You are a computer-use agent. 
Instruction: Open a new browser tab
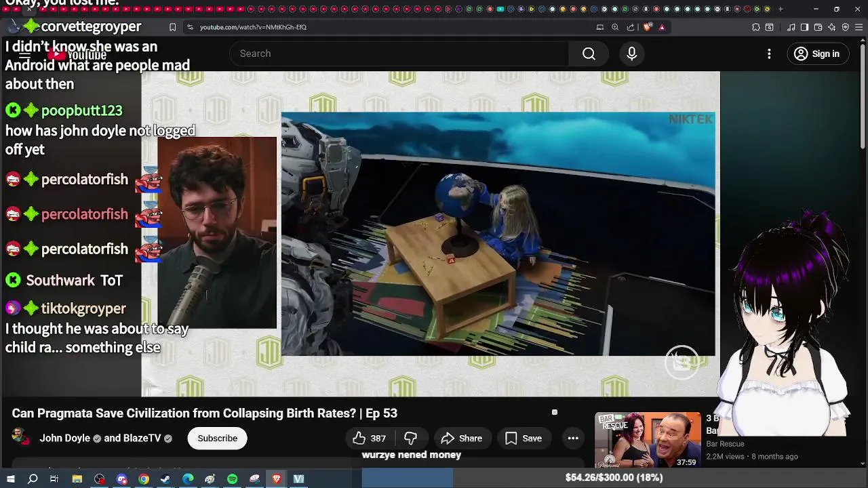pos(781,9)
